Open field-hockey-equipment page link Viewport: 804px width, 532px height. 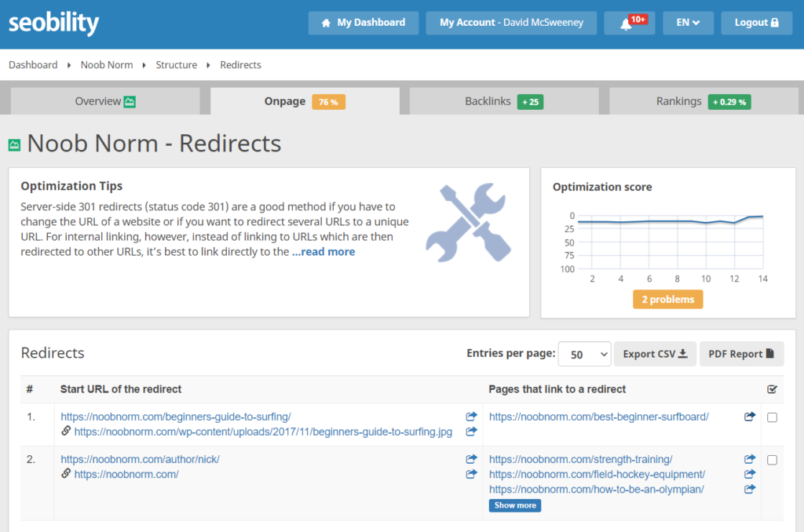[597, 474]
